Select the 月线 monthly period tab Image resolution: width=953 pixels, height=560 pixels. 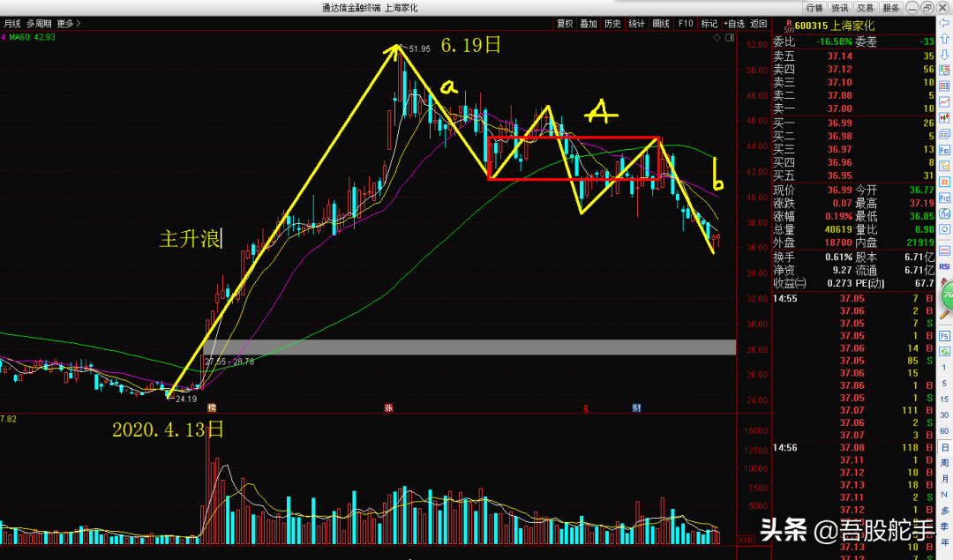coord(12,24)
